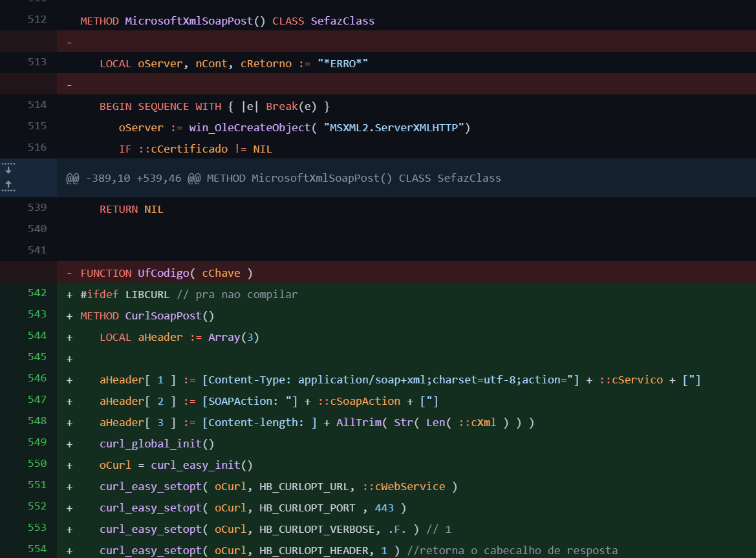Click line number 516 in the gutter

pos(37,147)
